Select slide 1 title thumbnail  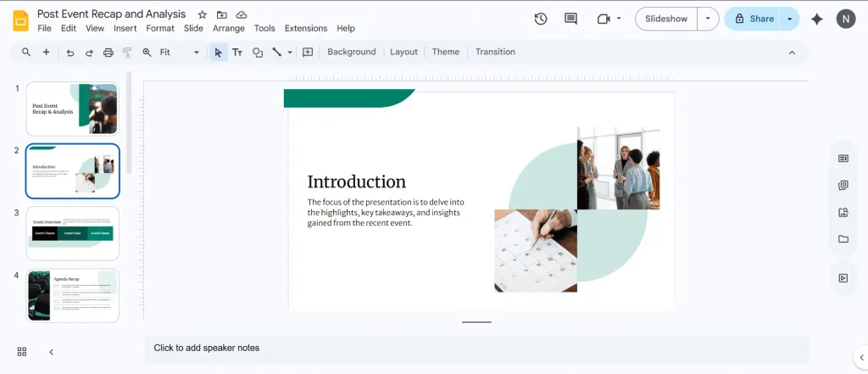[73, 109]
